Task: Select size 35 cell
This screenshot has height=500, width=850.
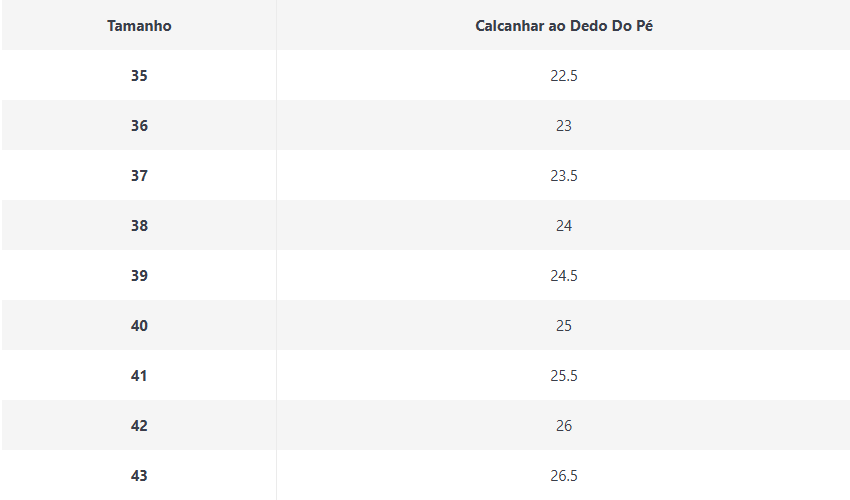Action: pos(139,75)
